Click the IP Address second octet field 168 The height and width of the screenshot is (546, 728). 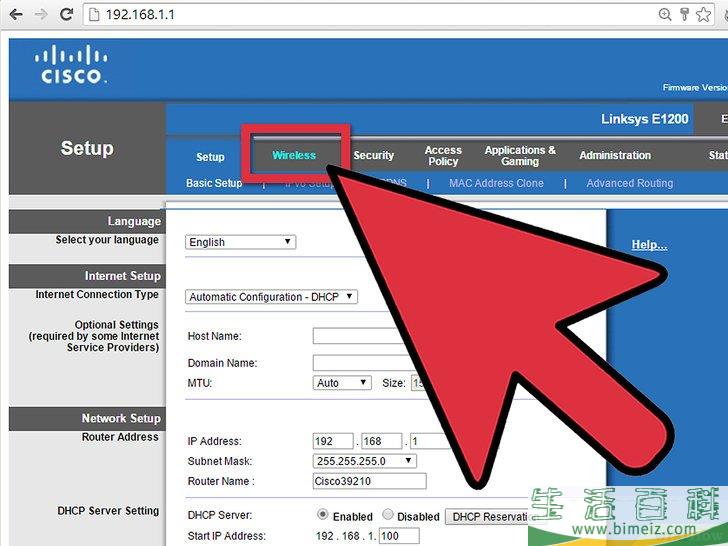[x=382, y=441]
